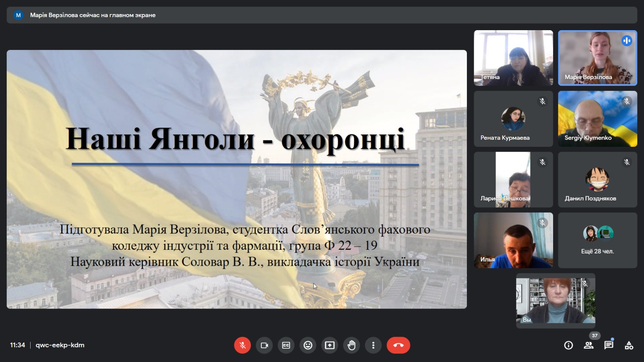
Task: Click the 'М' avatar in the presenter banner
Action: coord(18,15)
